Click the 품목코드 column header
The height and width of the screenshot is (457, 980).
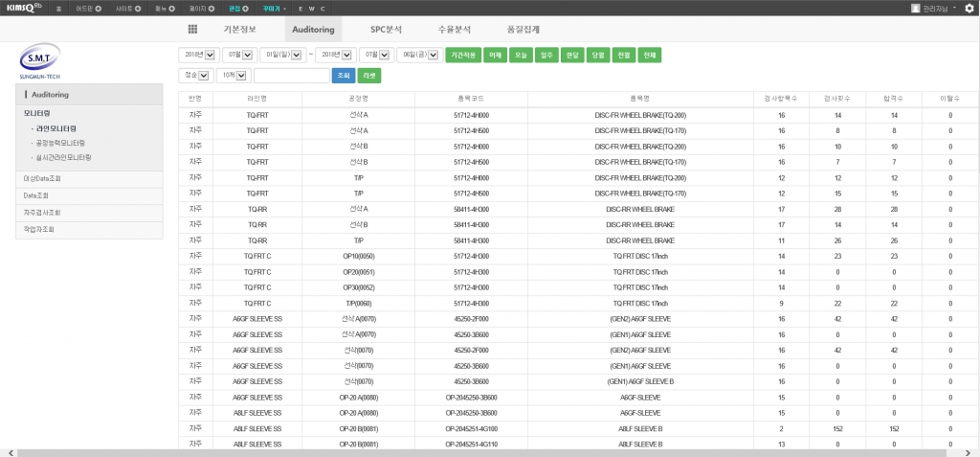471,99
